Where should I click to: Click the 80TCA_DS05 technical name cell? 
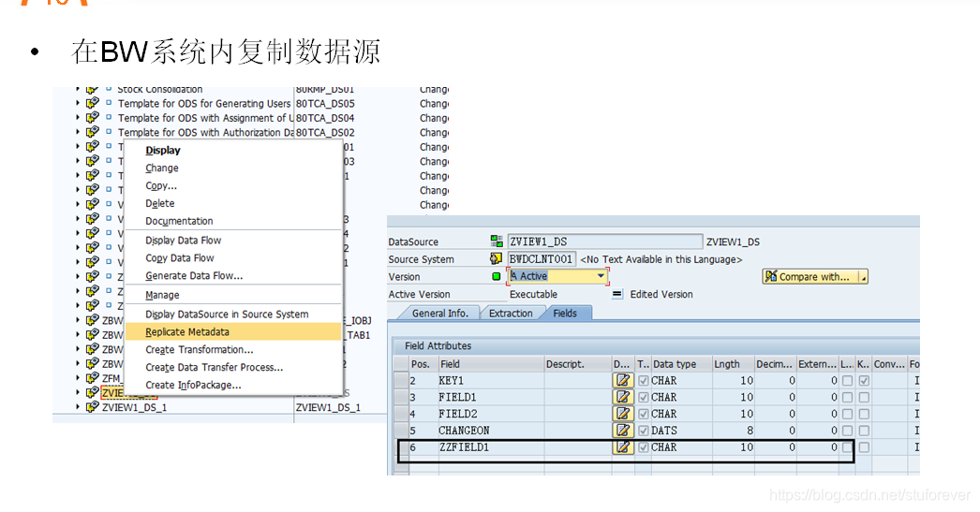pos(325,103)
